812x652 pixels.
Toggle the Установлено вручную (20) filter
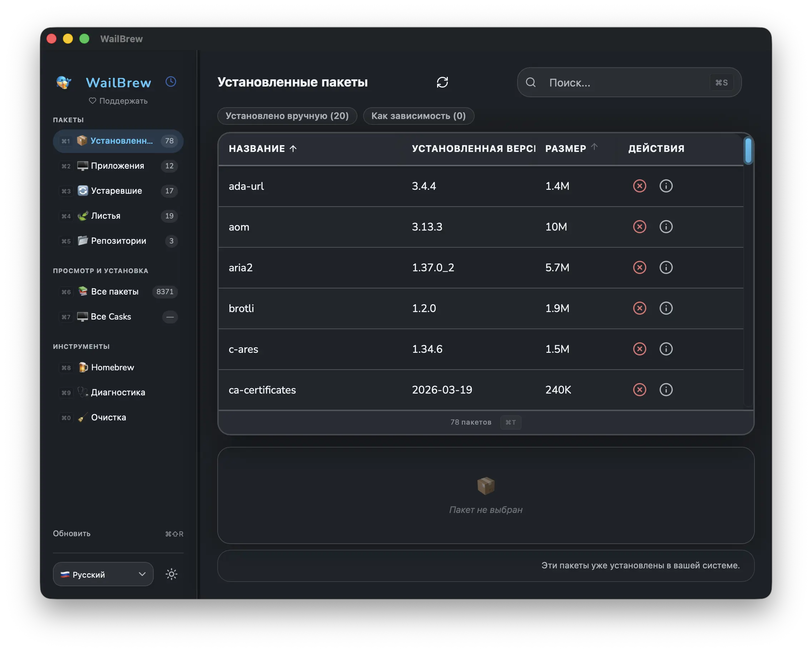287,115
